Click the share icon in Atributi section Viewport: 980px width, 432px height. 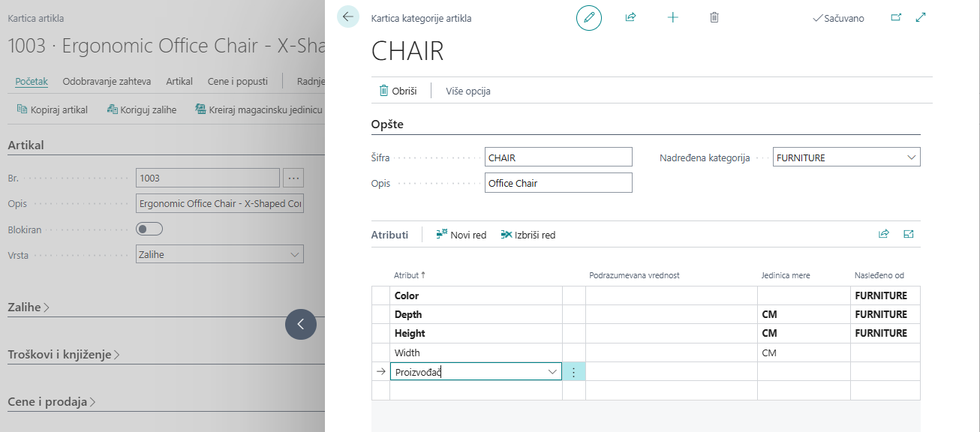(x=884, y=234)
